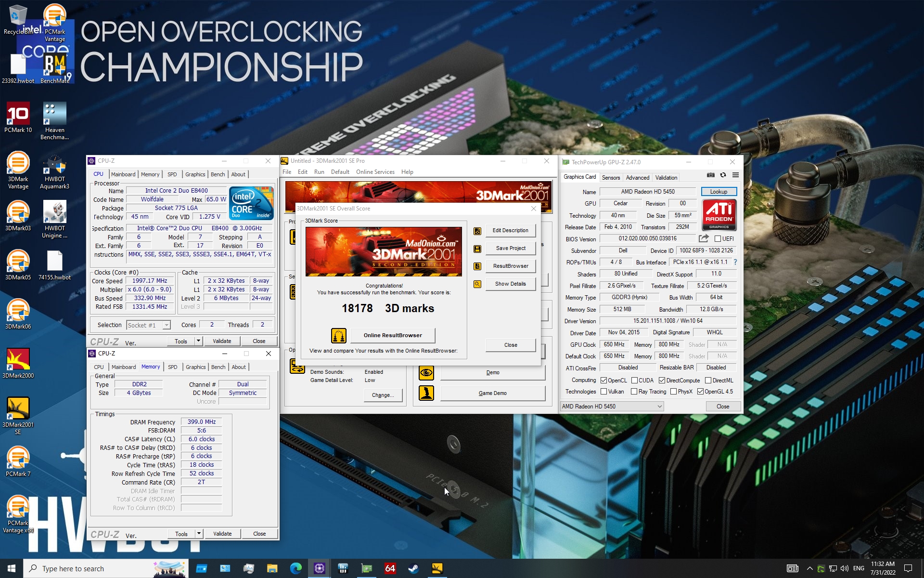Open Steam from the taskbar
Screen dimensions: 924x578
pyautogui.click(x=413, y=568)
